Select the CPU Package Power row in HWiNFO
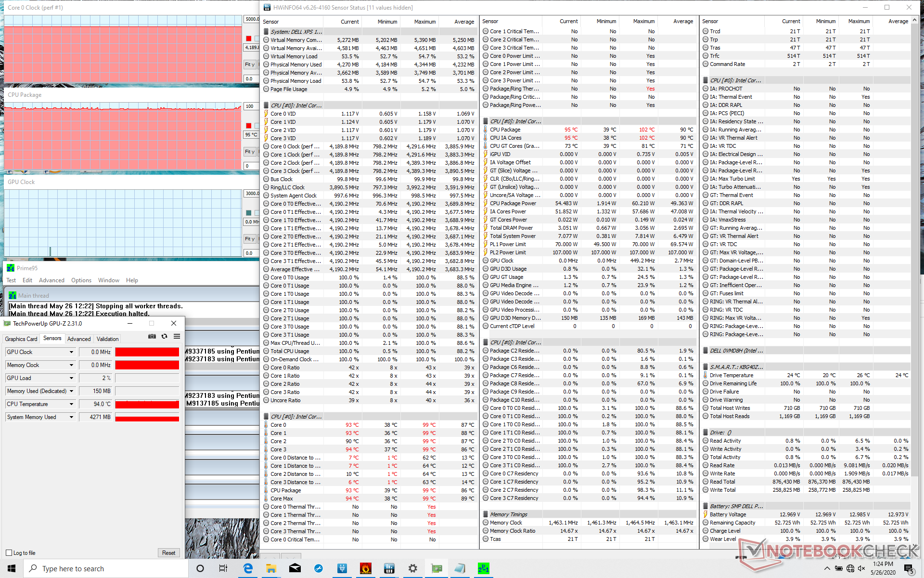924x578 pixels. click(x=590, y=203)
